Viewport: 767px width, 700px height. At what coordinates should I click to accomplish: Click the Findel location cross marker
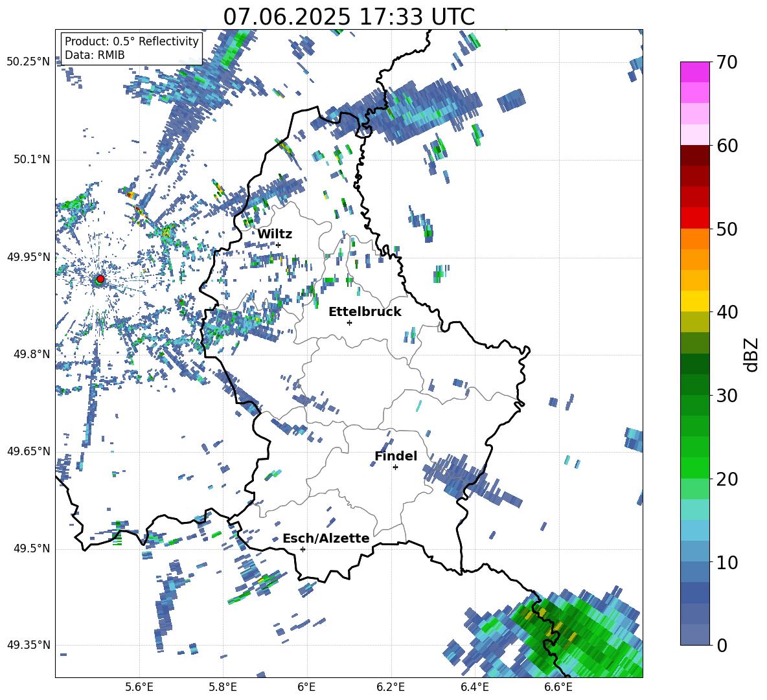point(395,468)
